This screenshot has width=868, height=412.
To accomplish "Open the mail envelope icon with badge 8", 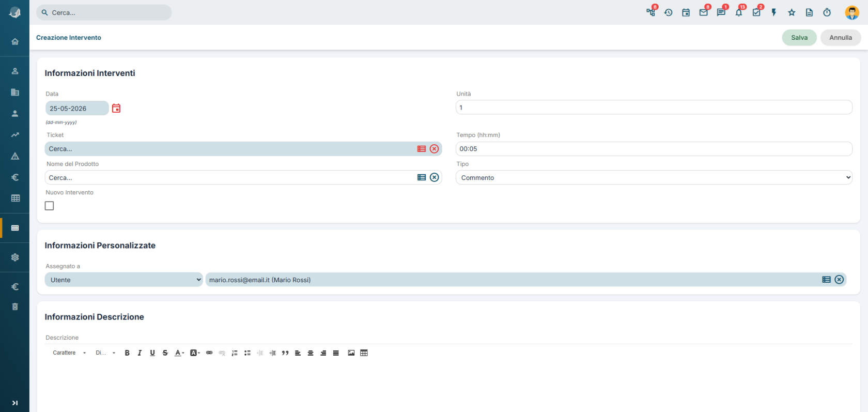I will pos(704,12).
